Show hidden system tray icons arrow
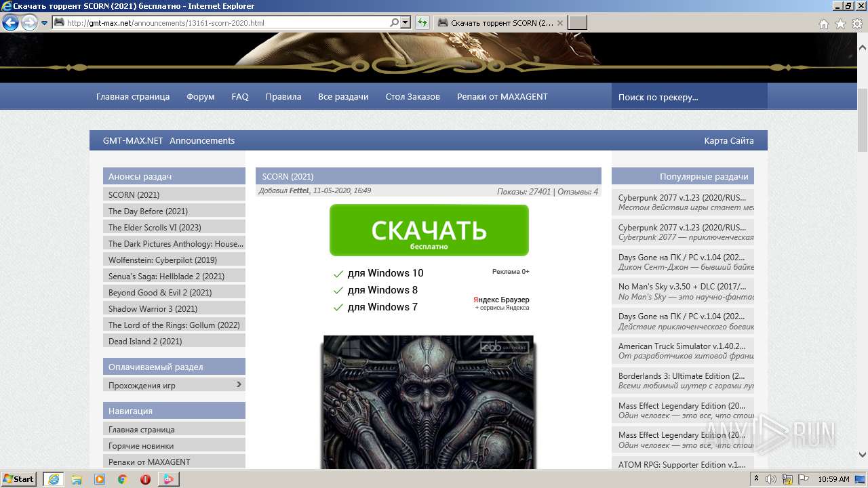This screenshot has height=488, width=868. (757, 479)
